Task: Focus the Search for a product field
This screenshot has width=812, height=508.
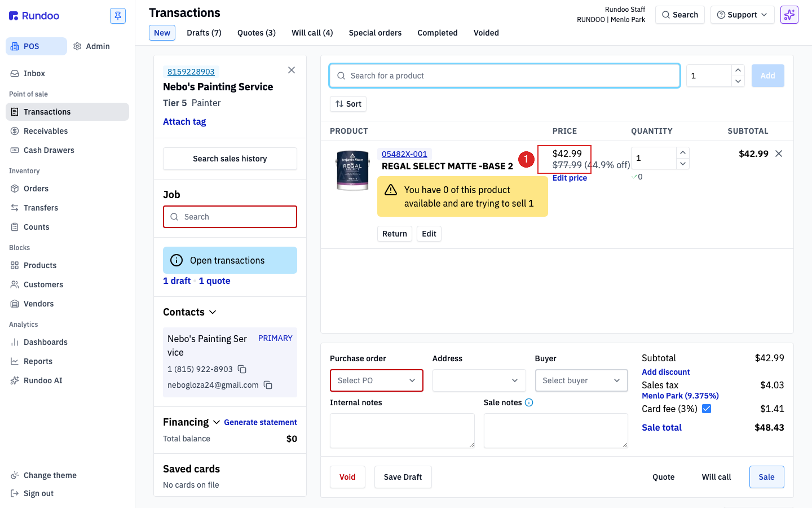Action: click(505, 76)
